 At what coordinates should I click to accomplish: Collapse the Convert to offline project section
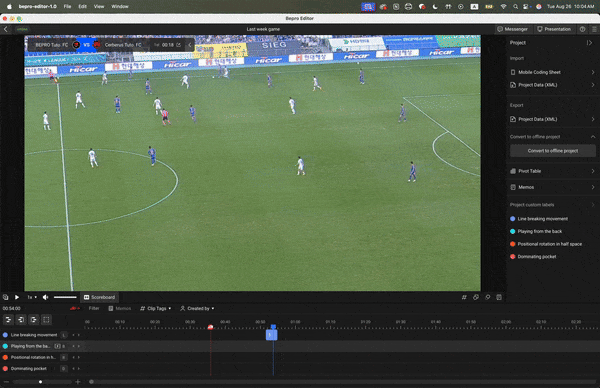tap(593, 137)
